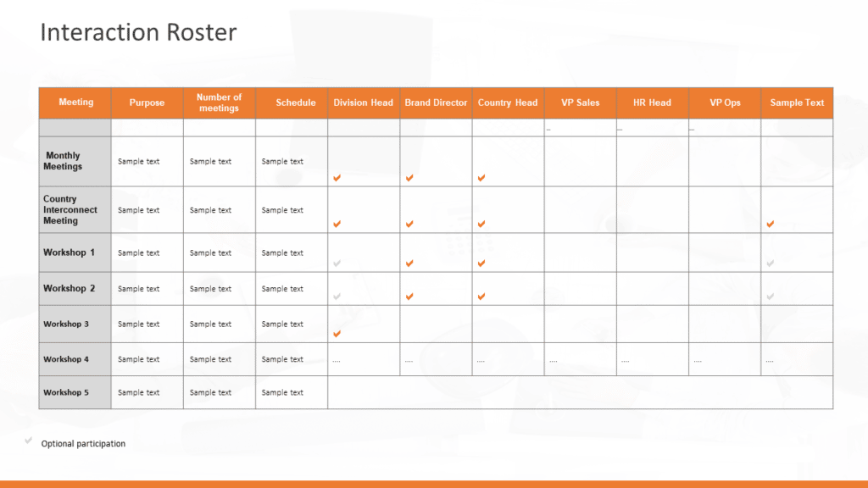Click the Optional participation legend text
The height and width of the screenshot is (488, 868).
(x=83, y=444)
